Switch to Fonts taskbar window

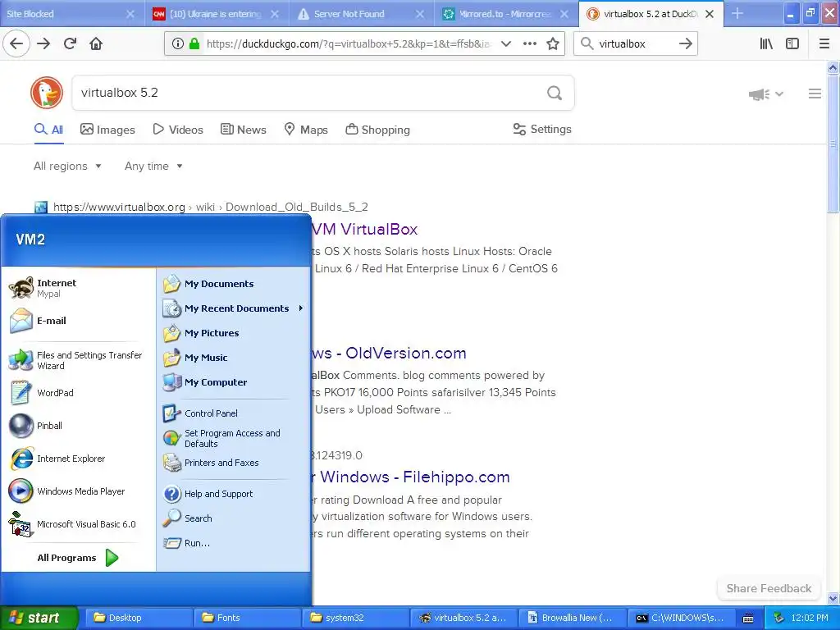tap(247, 618)
